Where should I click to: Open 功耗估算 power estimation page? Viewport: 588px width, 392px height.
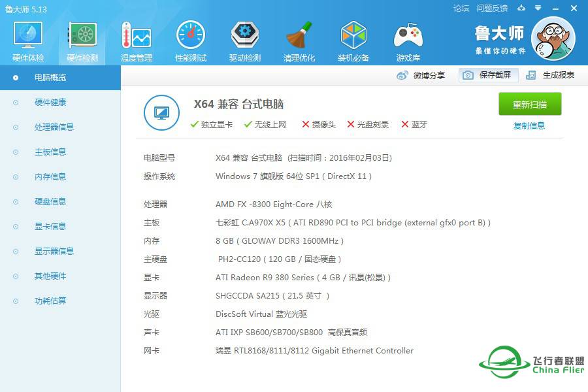[51, 301]
